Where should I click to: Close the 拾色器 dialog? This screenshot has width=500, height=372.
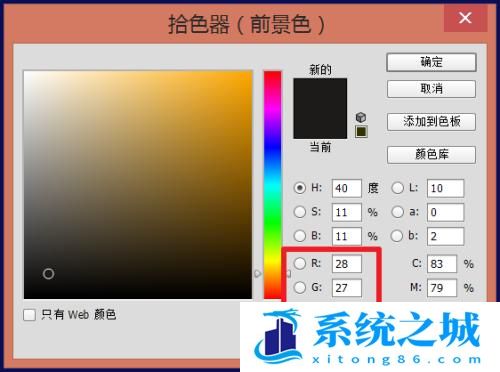tap(465, 18)
